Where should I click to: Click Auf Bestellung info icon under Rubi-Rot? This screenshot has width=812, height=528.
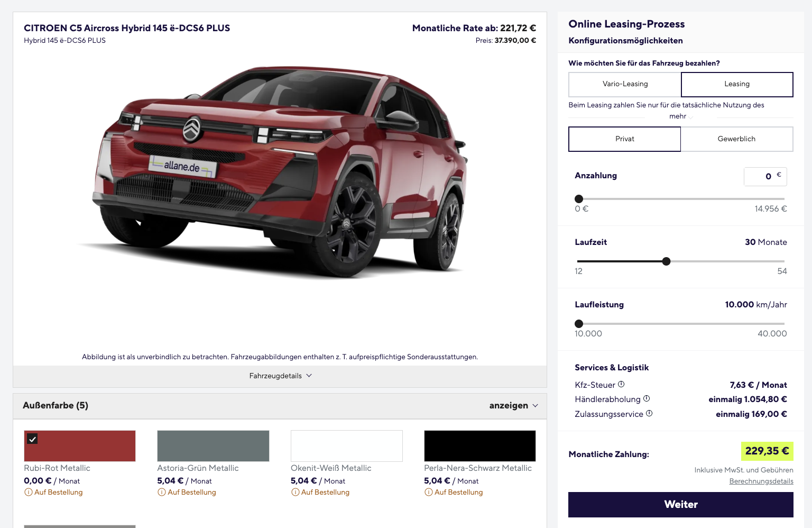click(28, 492)
